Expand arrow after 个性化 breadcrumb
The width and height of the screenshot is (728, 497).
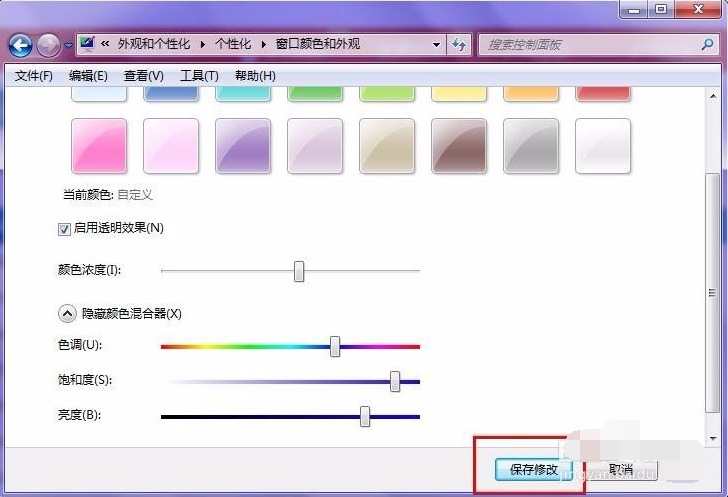263,45
